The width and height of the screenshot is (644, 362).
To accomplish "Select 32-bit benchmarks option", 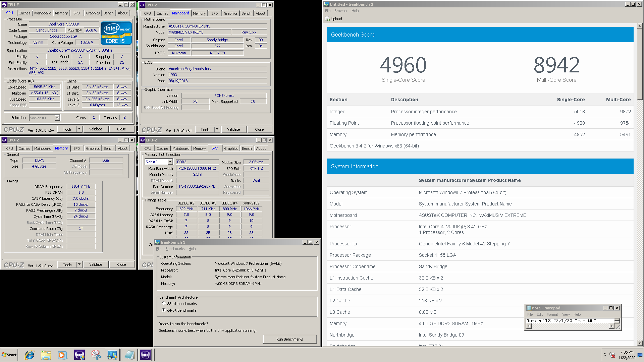I will 164,304.
